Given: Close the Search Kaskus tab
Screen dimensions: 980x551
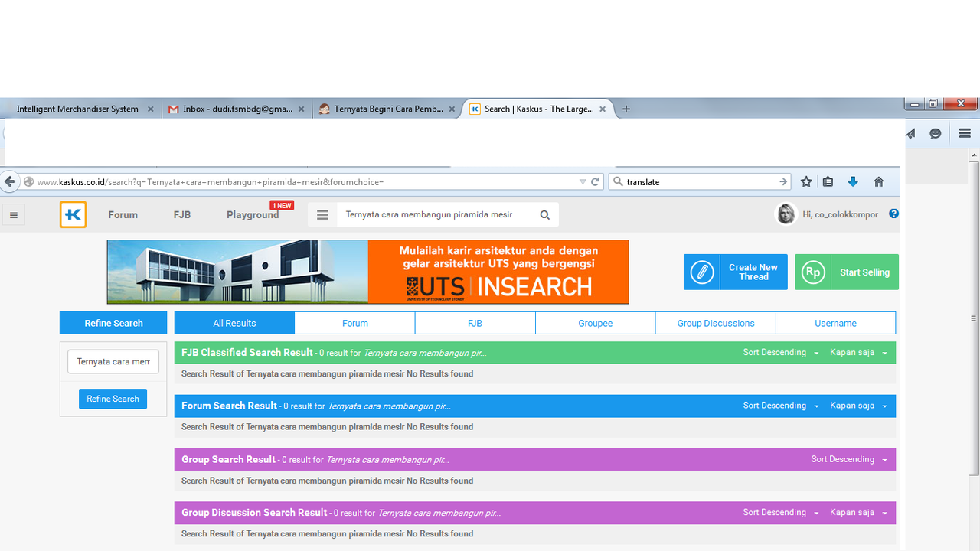Looking at the screenshot, I should pyautogui.click(x=603, y=109).
